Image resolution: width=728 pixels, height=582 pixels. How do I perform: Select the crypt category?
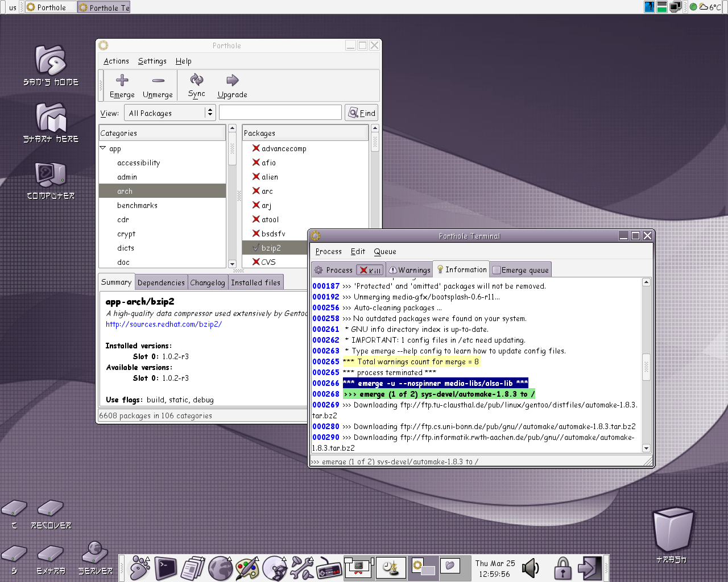pyautogui.click(x=126, y=234)
